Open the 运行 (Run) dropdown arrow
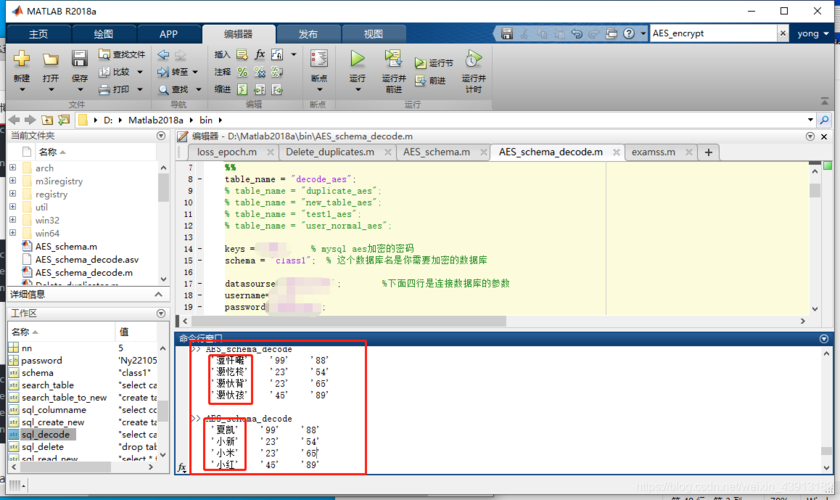Image resolution: width=840 pixels, height=500 pixels. [358, 90]
